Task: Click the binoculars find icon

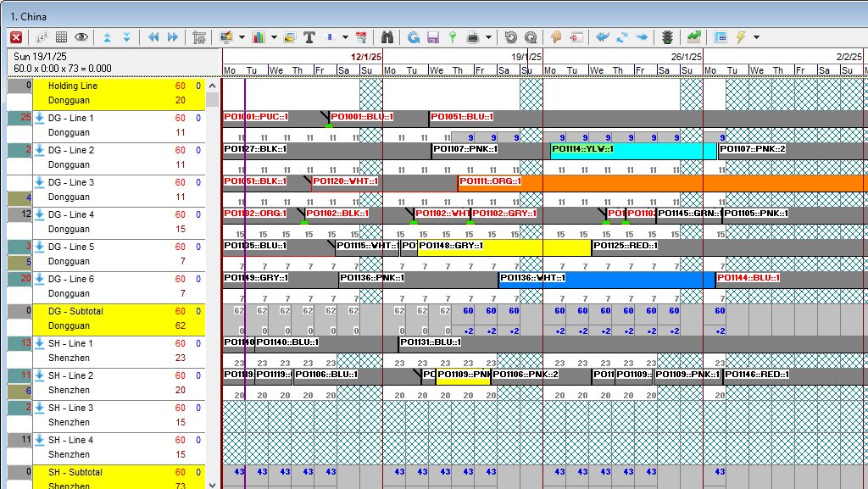Action: pos(387,37)
